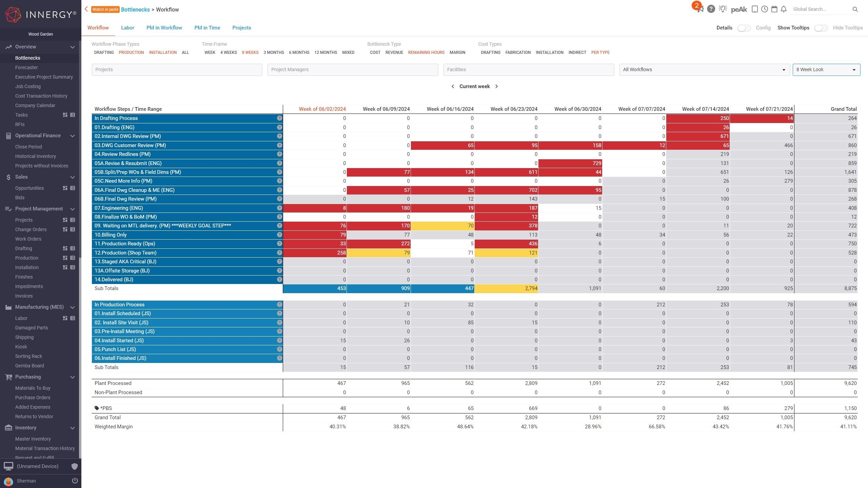Click the logout power icon
Screen dimensions: 868x488
75,481
